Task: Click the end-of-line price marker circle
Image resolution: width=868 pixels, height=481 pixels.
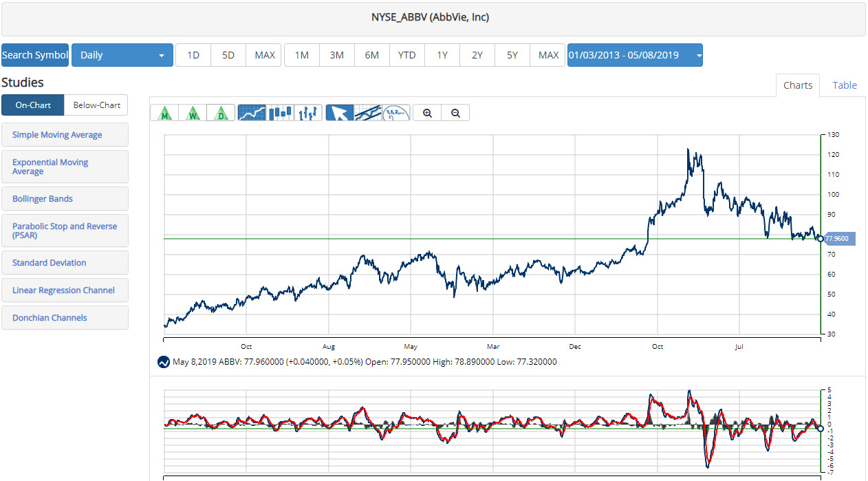Action: pyautogui.click(x=820, y=239)
